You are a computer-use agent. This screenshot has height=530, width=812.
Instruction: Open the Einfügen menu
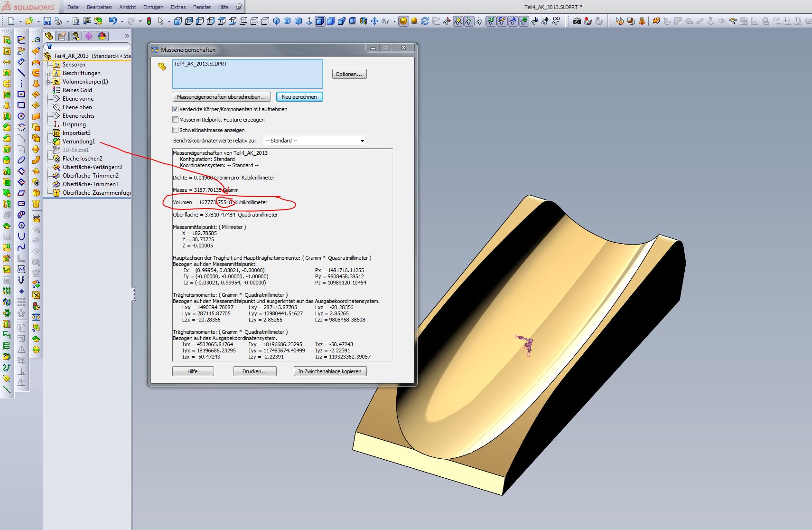point(153,7)
